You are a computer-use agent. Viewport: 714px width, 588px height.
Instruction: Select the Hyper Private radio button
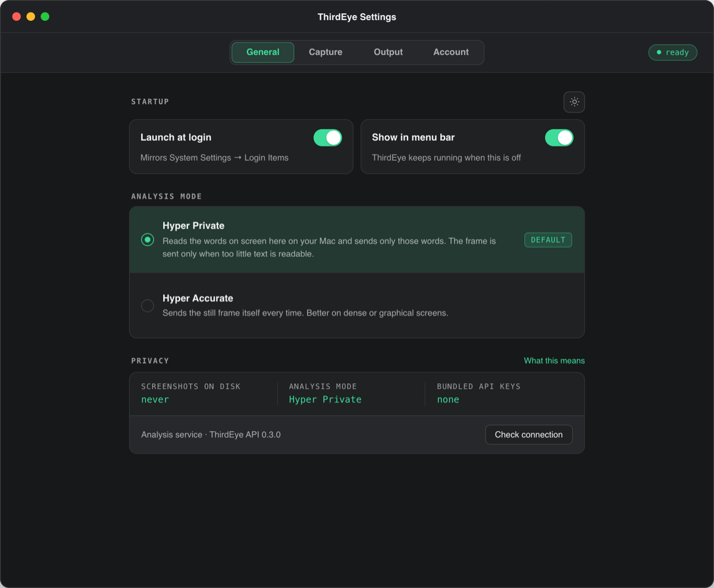(148, 240)
